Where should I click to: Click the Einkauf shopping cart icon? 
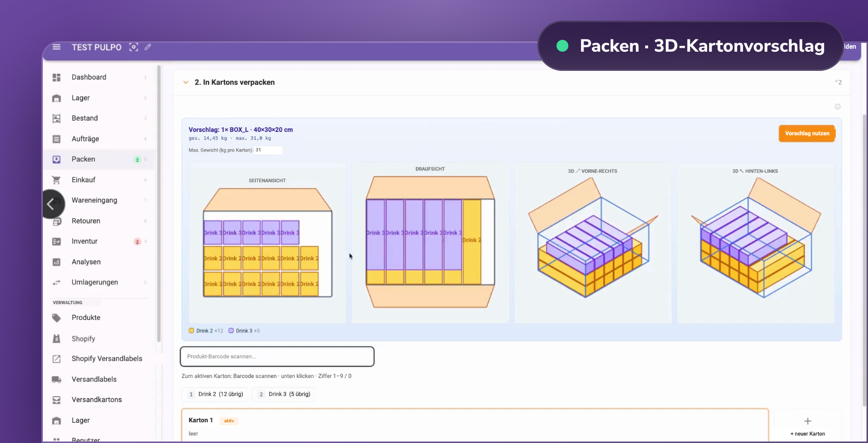coord(57,180)
